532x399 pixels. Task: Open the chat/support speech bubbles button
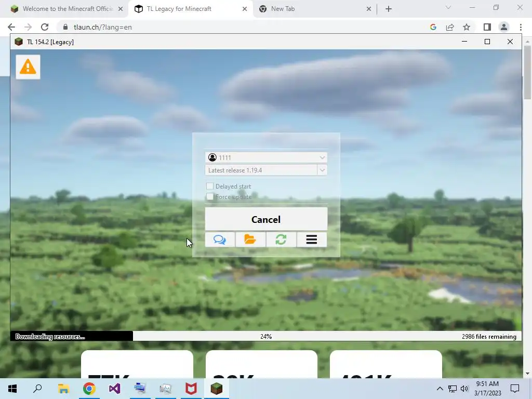(220, 240)
